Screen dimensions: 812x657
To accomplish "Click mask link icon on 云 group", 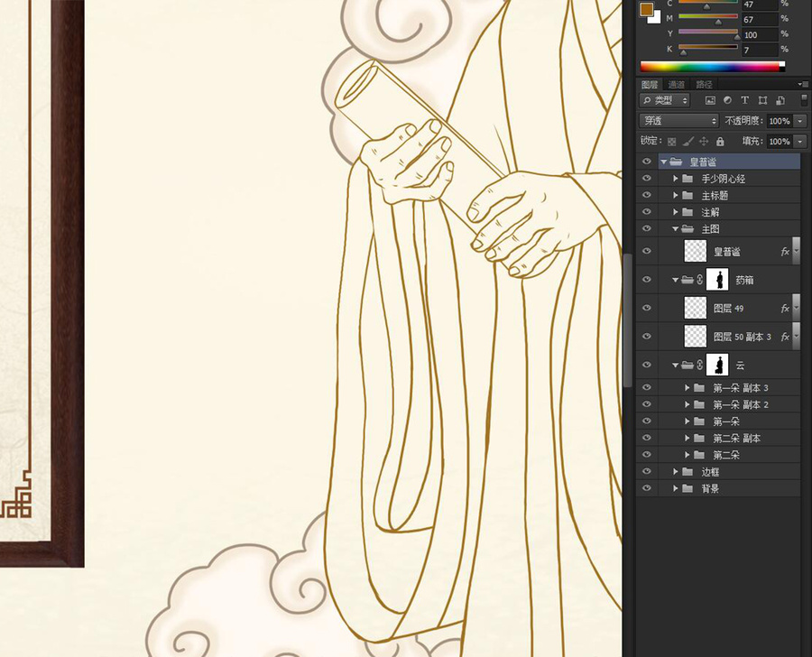I will tap(700, 365).
